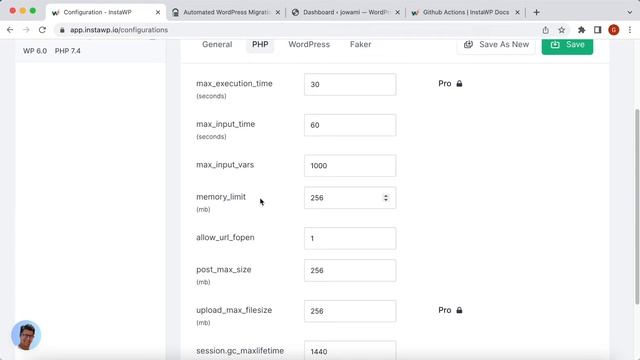The width and height of the screenshot is (640, 360).
Task: Open the Chrome three-dot menu
Action: (630, 30)
